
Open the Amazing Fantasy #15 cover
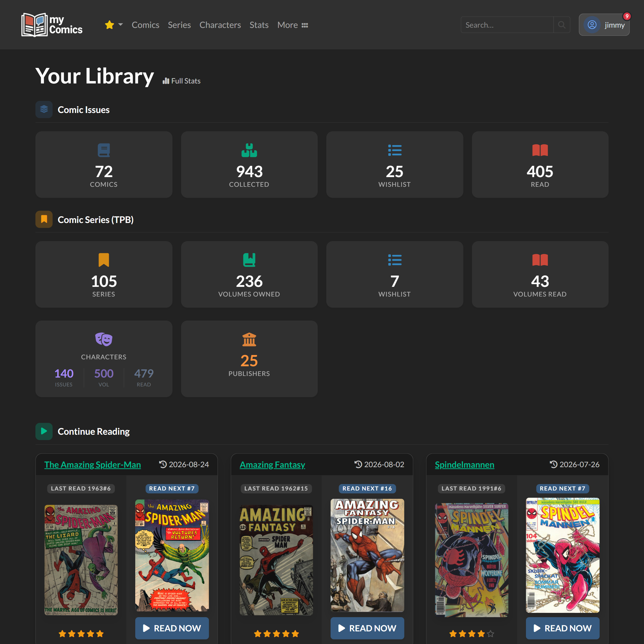[276, 560]
